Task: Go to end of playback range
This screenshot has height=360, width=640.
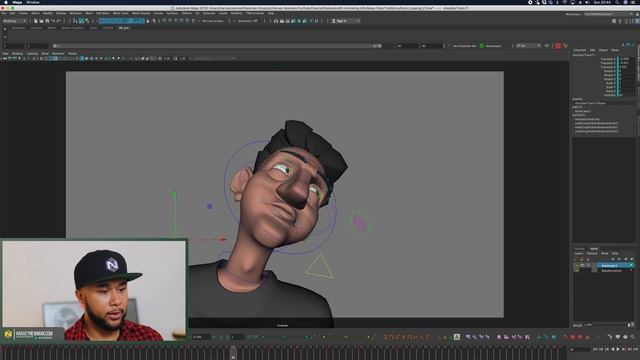Action: pyautogui.click(x=635, y=349)
